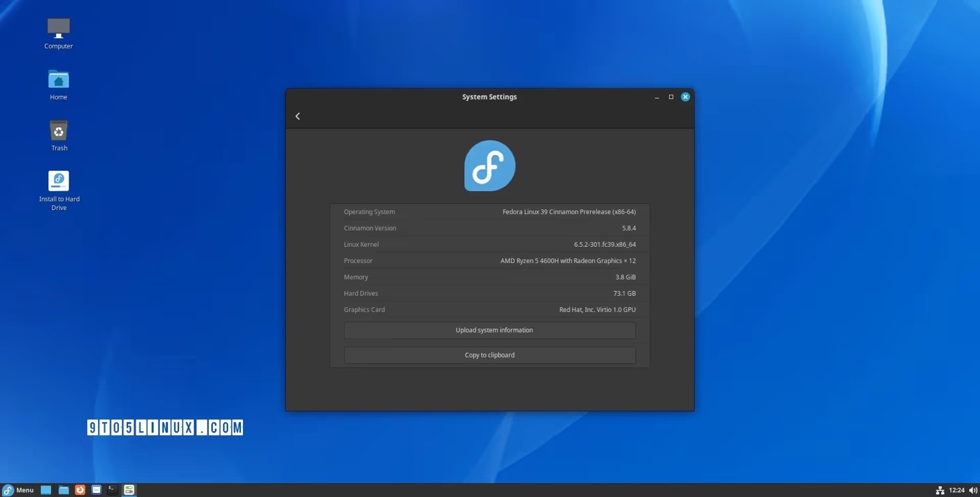Select the Cinnamon Version value 5.8.4
This screenshot has height=497, width=980.
pos(629,228)
